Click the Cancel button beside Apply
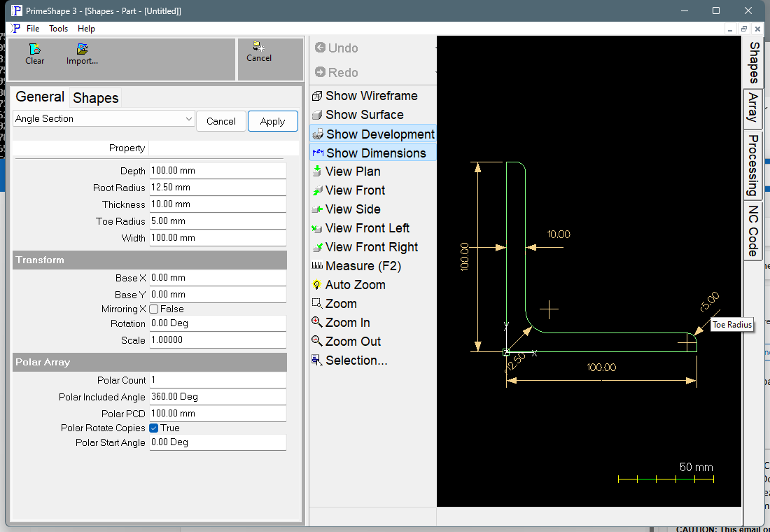 click(x=221, y=121)
